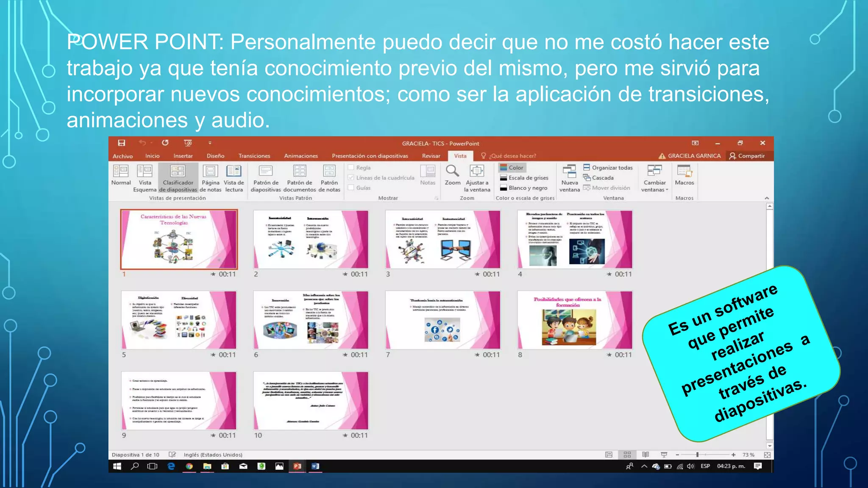Switch to Página de notas view
868x488 pixels.
click(211, 178)
